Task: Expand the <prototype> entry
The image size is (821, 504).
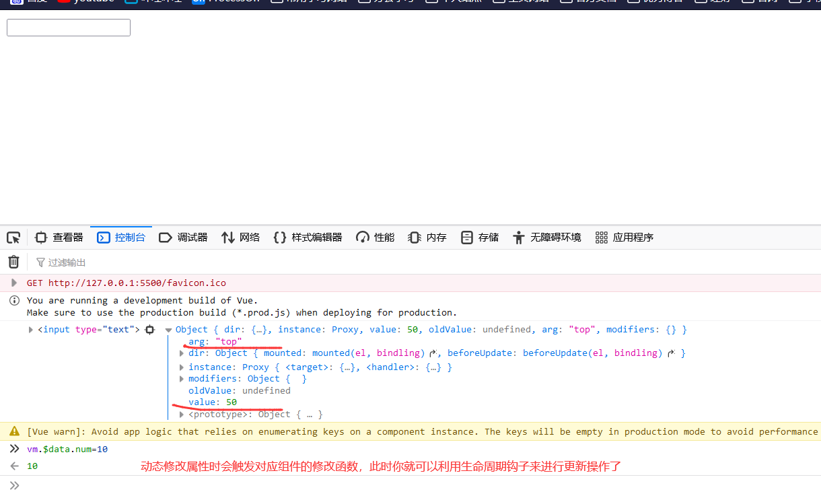Action: coord(181,414)
